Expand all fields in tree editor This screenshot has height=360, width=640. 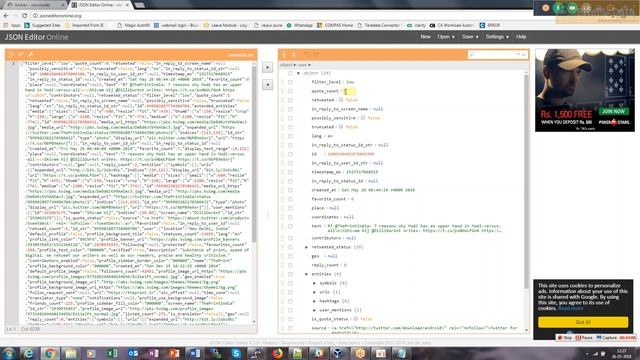tap(284, 54)
